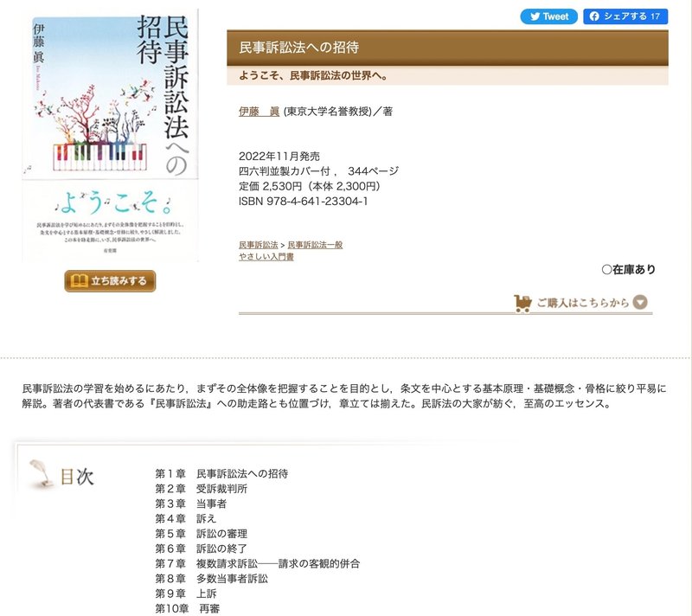Click chapter row 第10章 再審
The height and width of the screenshot is (616, 692).
187,609
